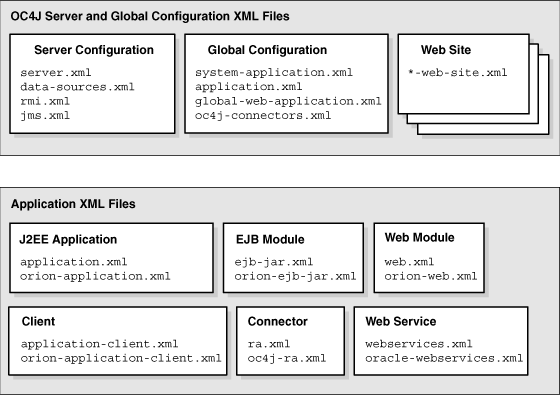
Task: Click the 'Global Configuration' heading
Action: click(x=268, y=50)
